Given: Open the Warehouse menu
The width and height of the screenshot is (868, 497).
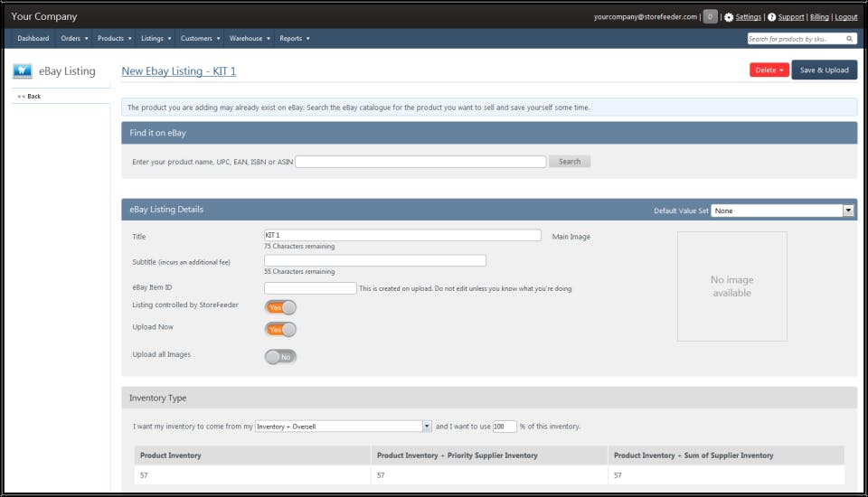Looking at the screenshot, I should pos(250,38).
